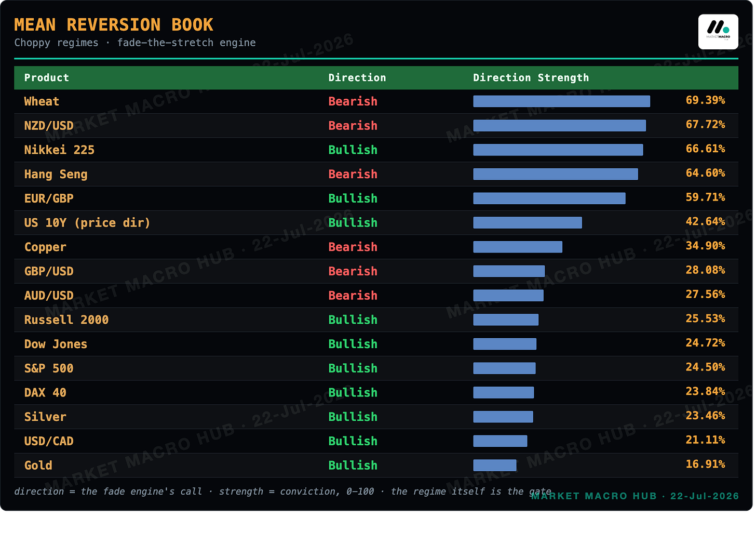The height and width of the screenshot is (544, 756).
Task: Click the Direction column header
Action: (x=357, y=78)
